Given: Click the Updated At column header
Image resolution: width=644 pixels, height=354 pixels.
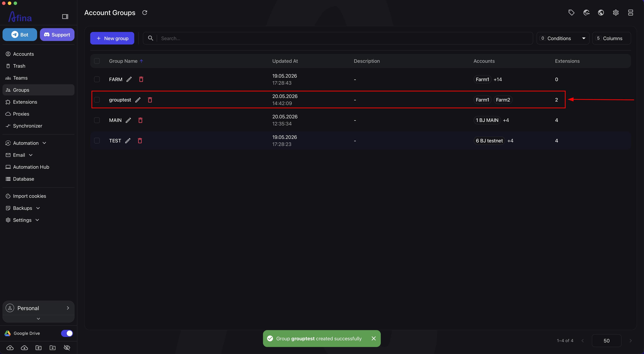Looking at the screenshot, I should (x=285, y=61).
